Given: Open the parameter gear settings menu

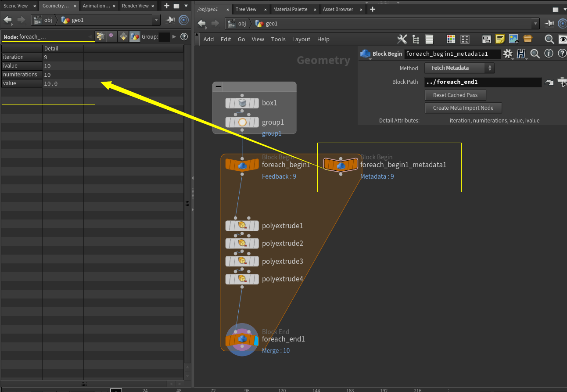Looking at the screenshot, I should 508,54.
